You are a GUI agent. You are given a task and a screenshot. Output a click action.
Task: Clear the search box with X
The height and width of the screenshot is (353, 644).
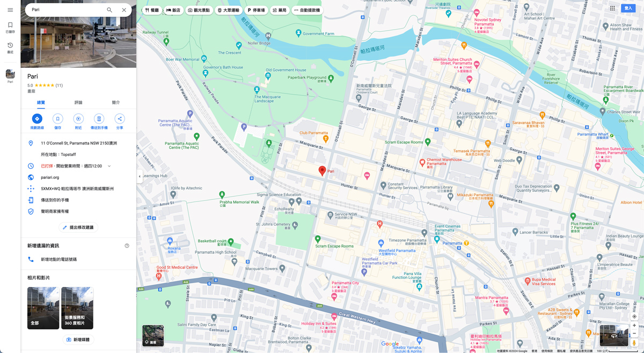coord(124,10)
